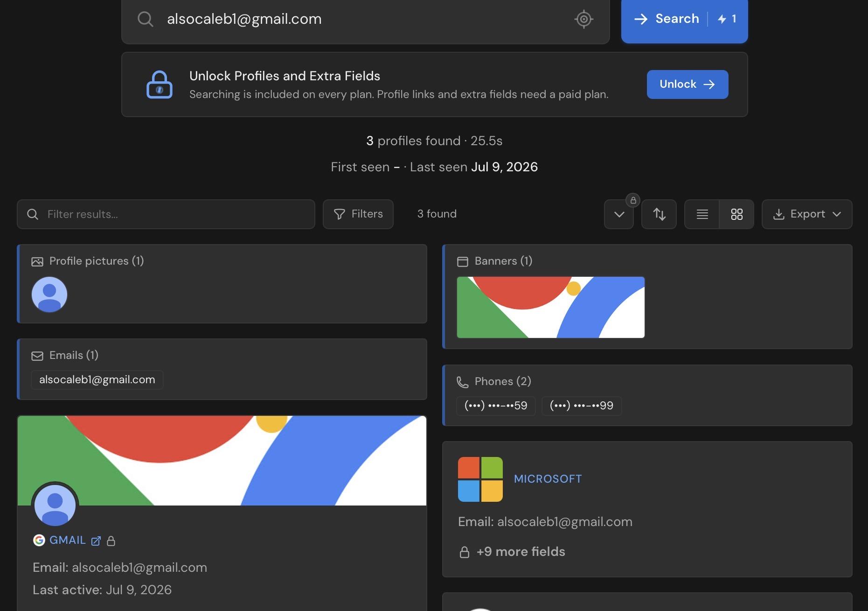Click the magnifier icon in search field
The width and height of the screenshot is (868, 611).
[145, 19]
